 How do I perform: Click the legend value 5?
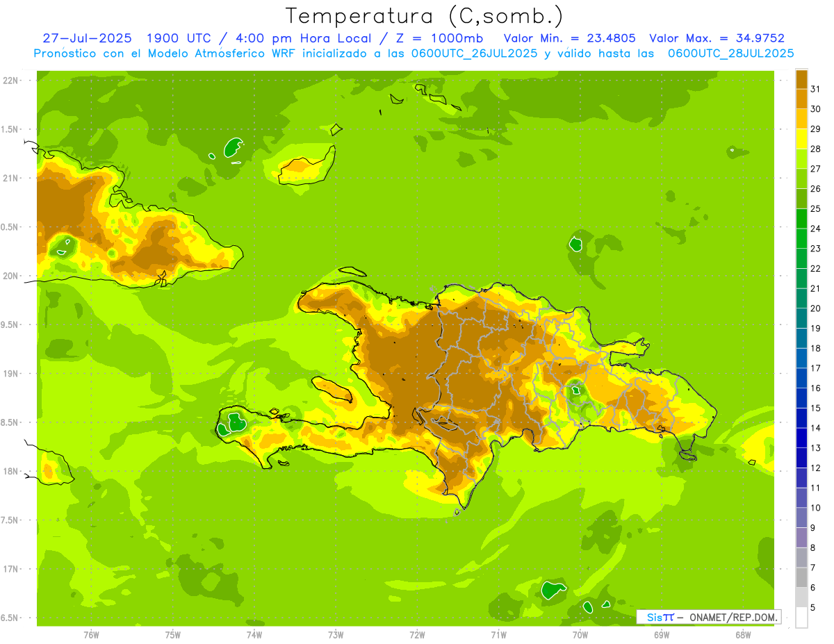point(813,607)
